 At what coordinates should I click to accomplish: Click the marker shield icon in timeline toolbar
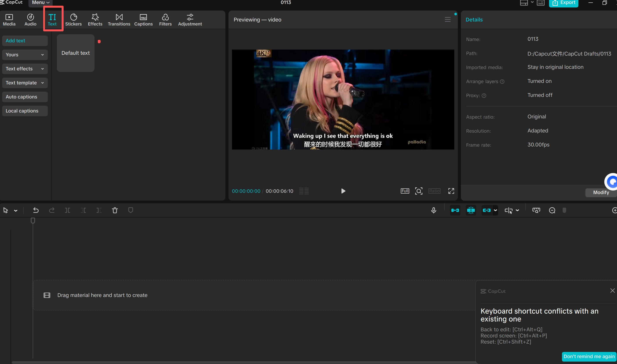(130, 210)
